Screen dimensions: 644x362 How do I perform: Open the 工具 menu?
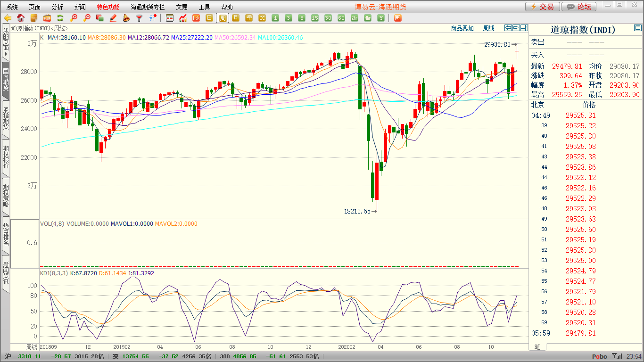pyautogui.click(x=205, y=7)
